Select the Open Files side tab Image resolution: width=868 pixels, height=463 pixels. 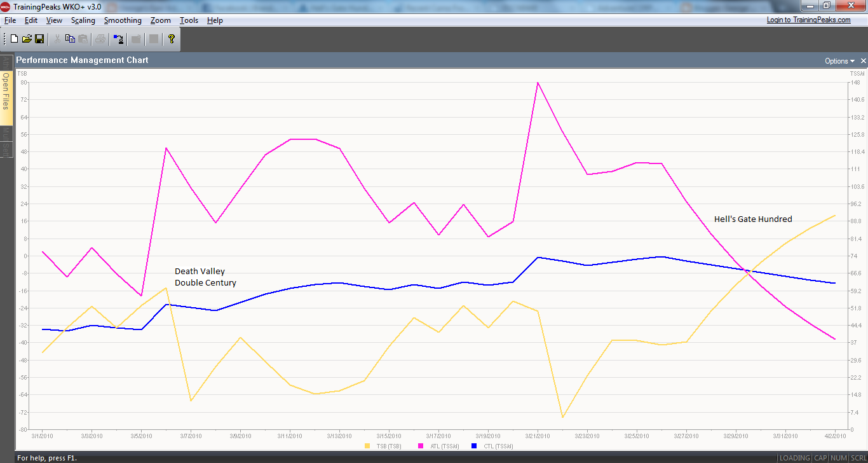[6, 91]
